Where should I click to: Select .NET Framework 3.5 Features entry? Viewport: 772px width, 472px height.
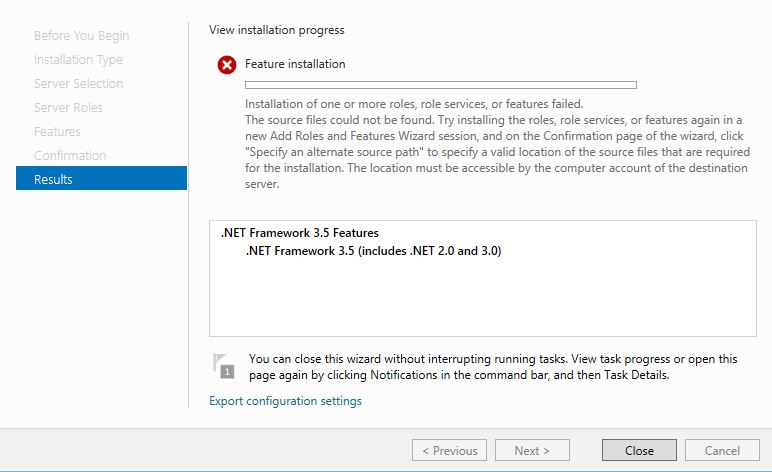click(x=300, y=233)
